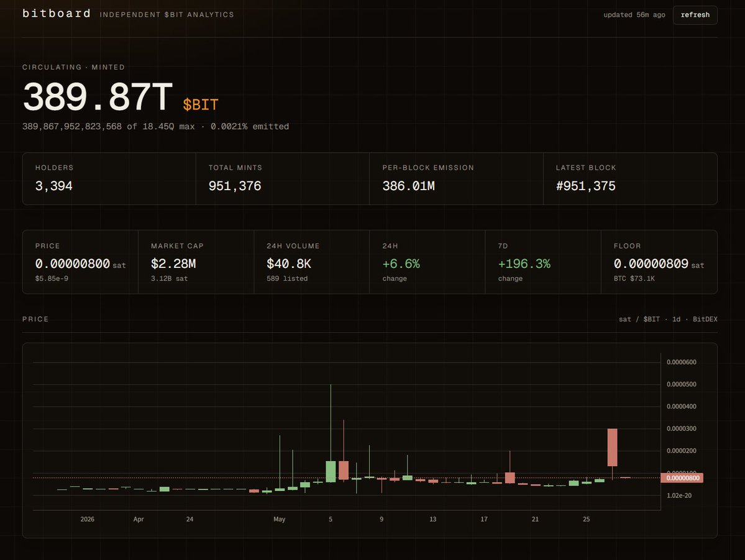Click the 24H Volume value $40.8K

point(289,264)
